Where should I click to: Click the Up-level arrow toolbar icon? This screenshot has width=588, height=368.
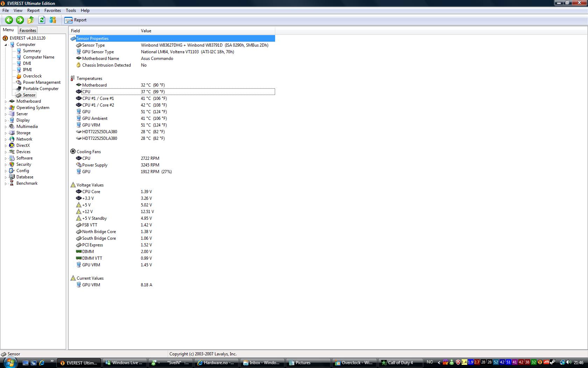(x=31, y=20)
